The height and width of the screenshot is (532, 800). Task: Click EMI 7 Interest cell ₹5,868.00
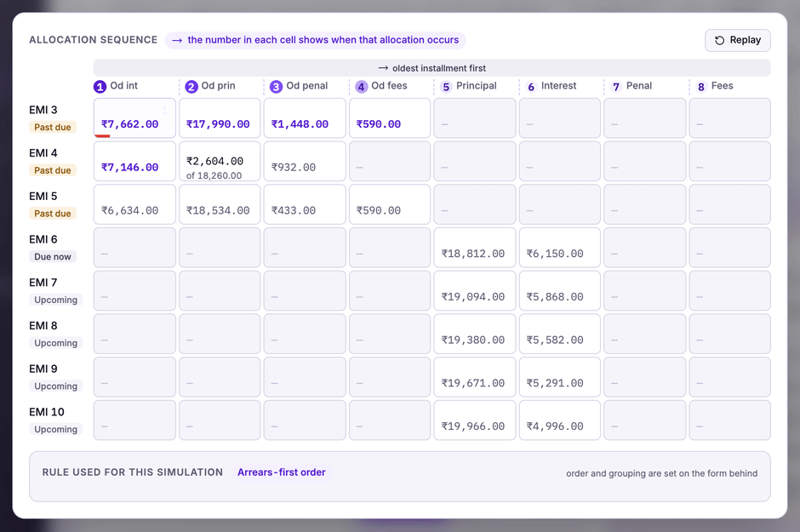tap(560, 291)
